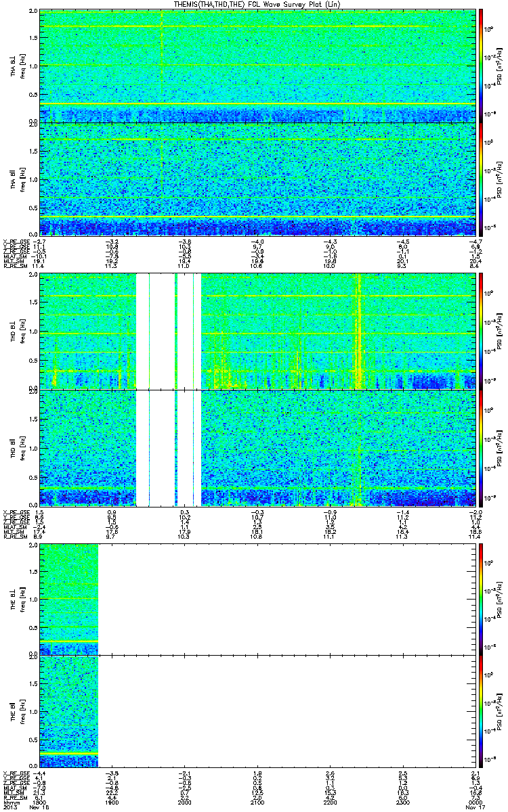Click the X_RE_GSE ephemeris label under THA panels
Viewport: 508px width, 812px height.
(x=15, y=241)
